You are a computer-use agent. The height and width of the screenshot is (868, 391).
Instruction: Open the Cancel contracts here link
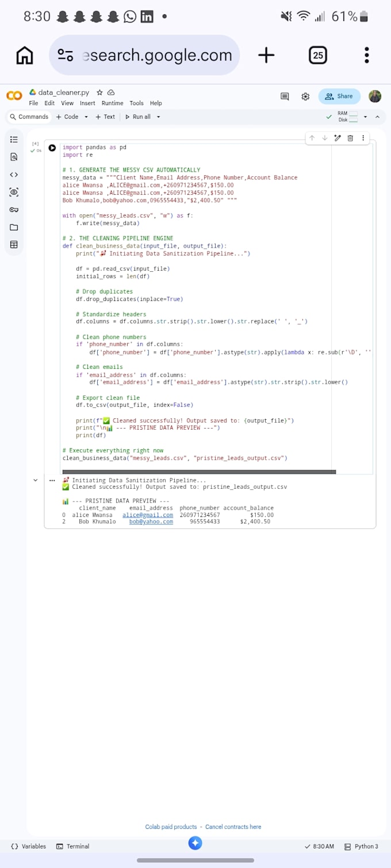click(233, 827)
